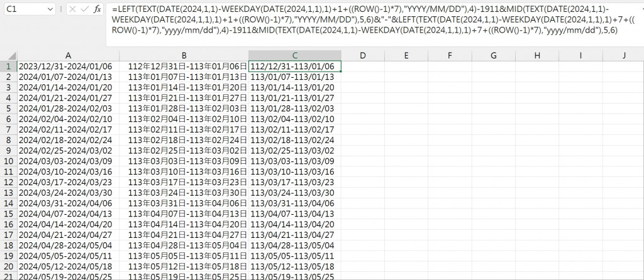Select cell 2024/03/24-2024/03/30
The height and width of the screenshot is (280, 644).
[x=68, y=193]
